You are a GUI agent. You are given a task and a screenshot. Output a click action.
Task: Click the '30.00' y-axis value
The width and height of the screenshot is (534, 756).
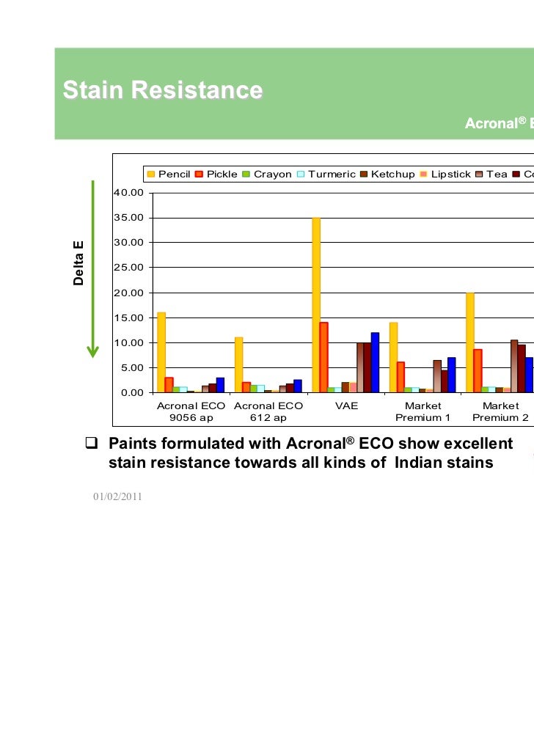click(x=129, y=243)
